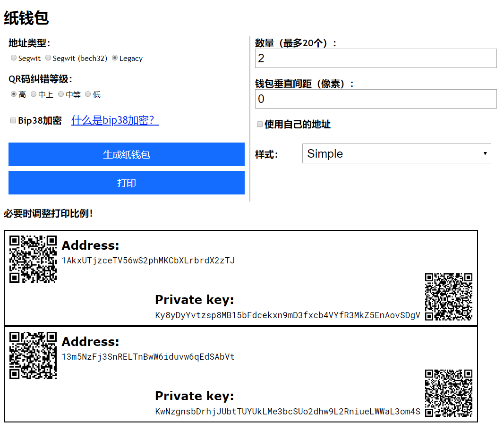Click the 生成纸钱包 button
504x430 pixels.
coord(126,154)
